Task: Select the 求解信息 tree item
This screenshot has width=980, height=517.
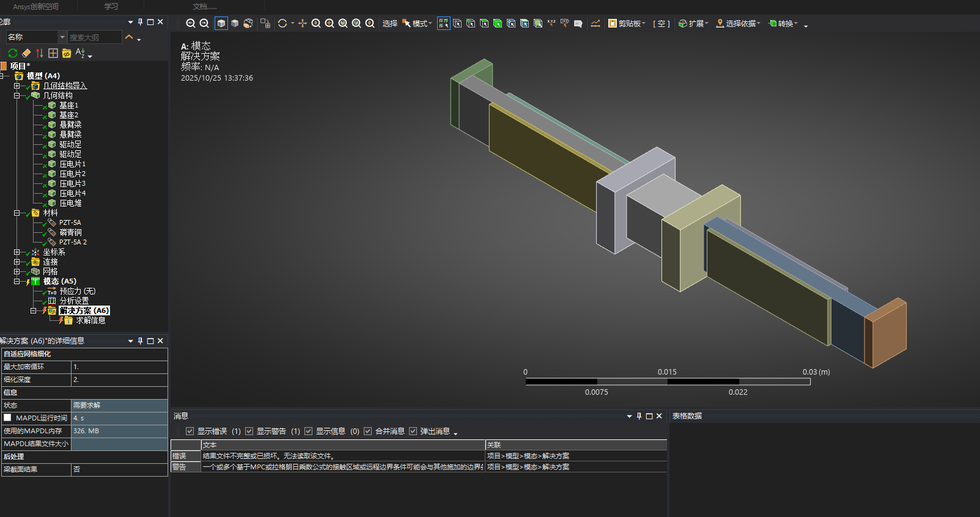Action: pos(90,320)
